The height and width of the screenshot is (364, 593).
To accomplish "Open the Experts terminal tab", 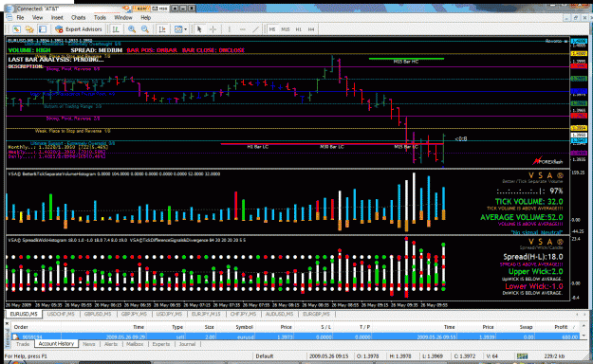I will tap(160, 344).
